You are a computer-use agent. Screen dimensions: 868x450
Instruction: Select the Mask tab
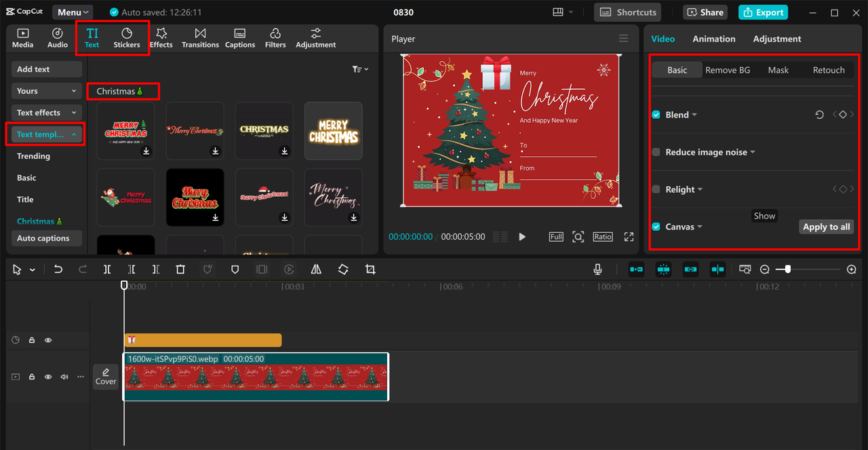point(778,70)
